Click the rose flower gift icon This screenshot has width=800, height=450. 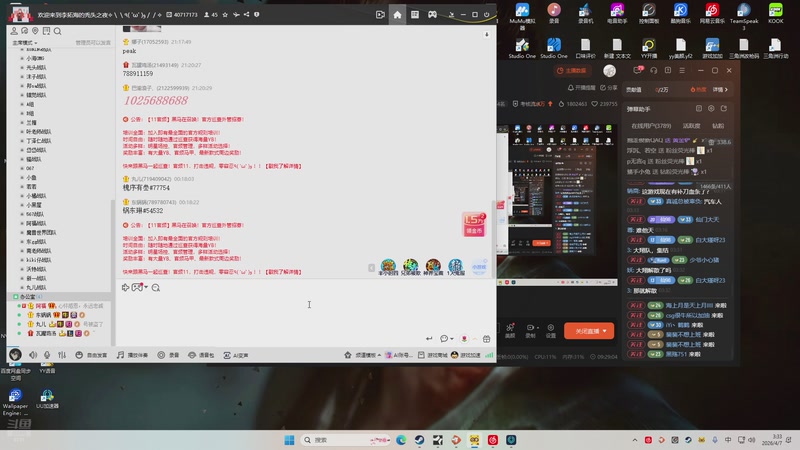click(x=464, y=338)
